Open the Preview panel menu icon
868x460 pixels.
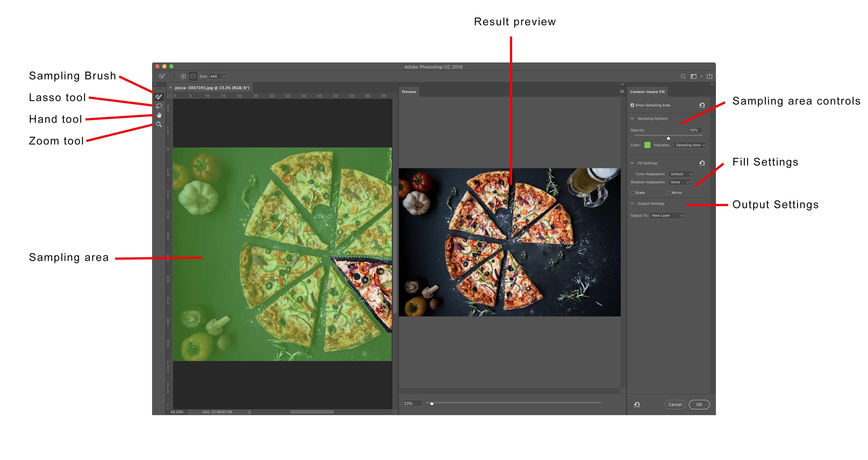click(x=622, y=91)
